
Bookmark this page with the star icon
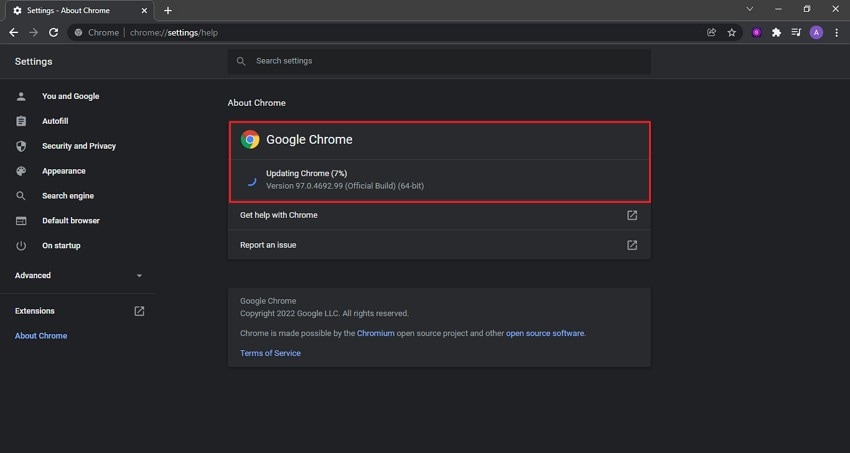click(732, 32)
